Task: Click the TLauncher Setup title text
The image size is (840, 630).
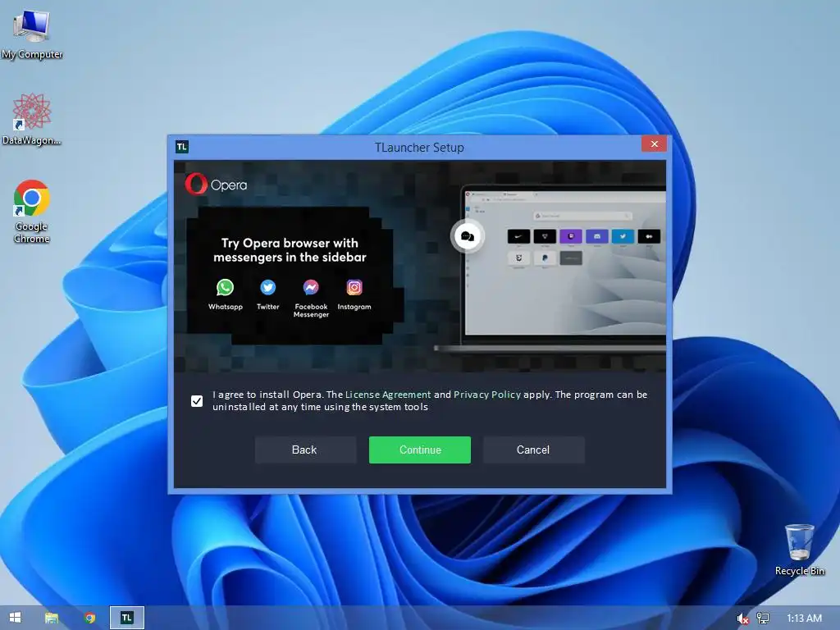Action: point(419,148)
